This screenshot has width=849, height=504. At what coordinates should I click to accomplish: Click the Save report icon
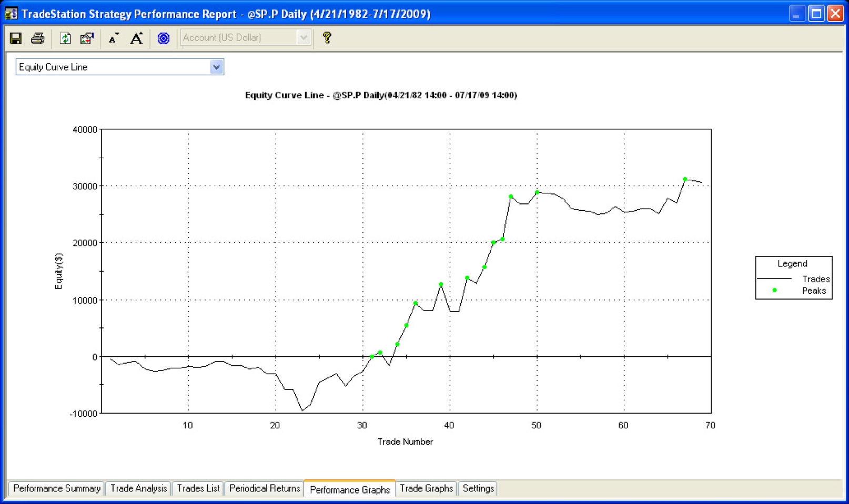pyautogui.click(x=16, y=38)
